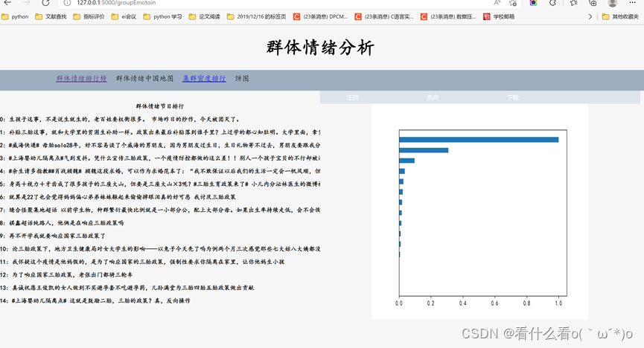This screenshot has width=644, height=348.
Task: Open the 指标评价 bookmarks folder
Action: [89, 17]
